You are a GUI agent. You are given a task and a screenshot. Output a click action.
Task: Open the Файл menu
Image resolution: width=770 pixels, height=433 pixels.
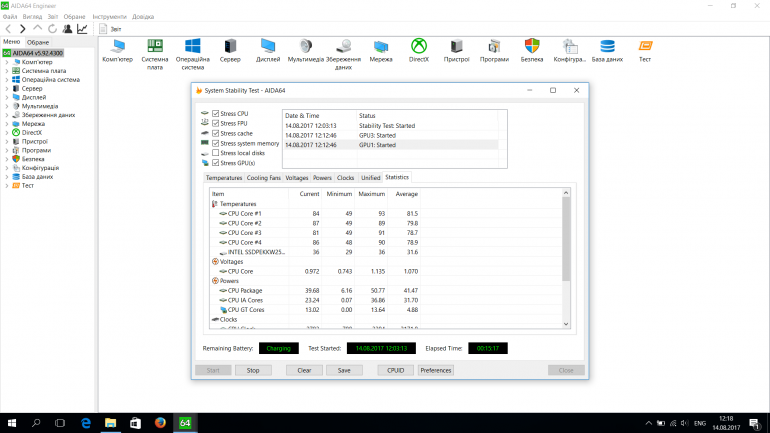pos(10,17)
